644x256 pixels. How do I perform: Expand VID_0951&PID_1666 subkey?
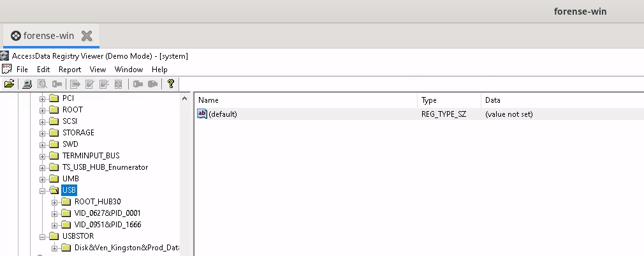pos(54,225)
